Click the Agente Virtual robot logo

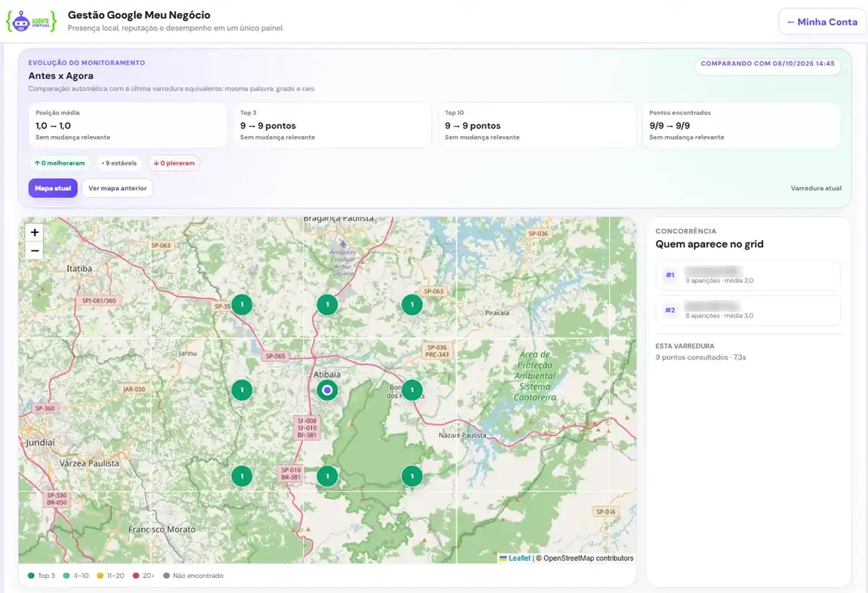[x=30, y=22]
